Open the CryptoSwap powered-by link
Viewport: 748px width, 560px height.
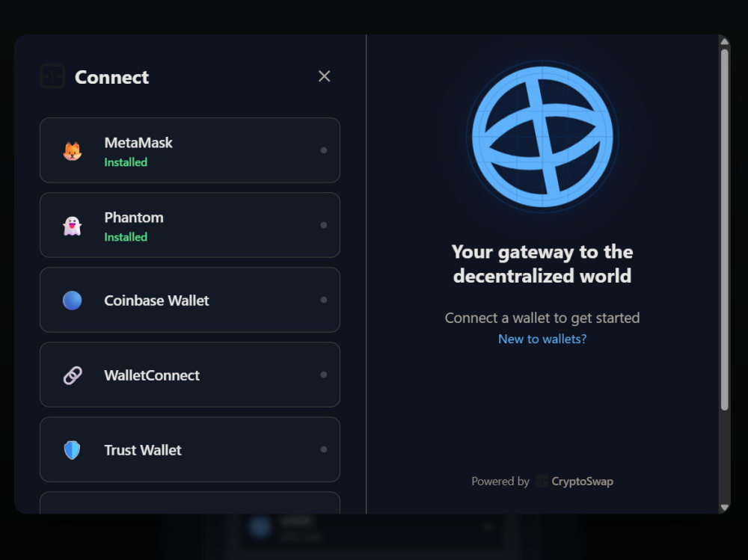pos(574,481)
